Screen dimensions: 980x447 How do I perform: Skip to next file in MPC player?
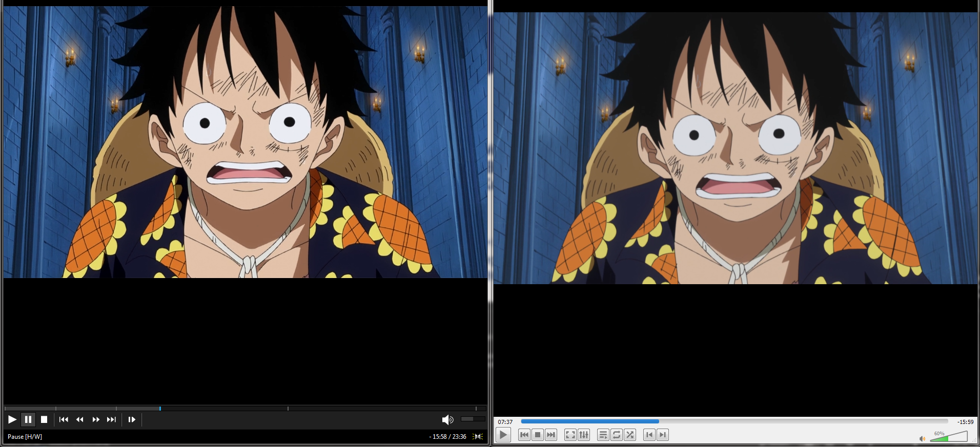111,419
